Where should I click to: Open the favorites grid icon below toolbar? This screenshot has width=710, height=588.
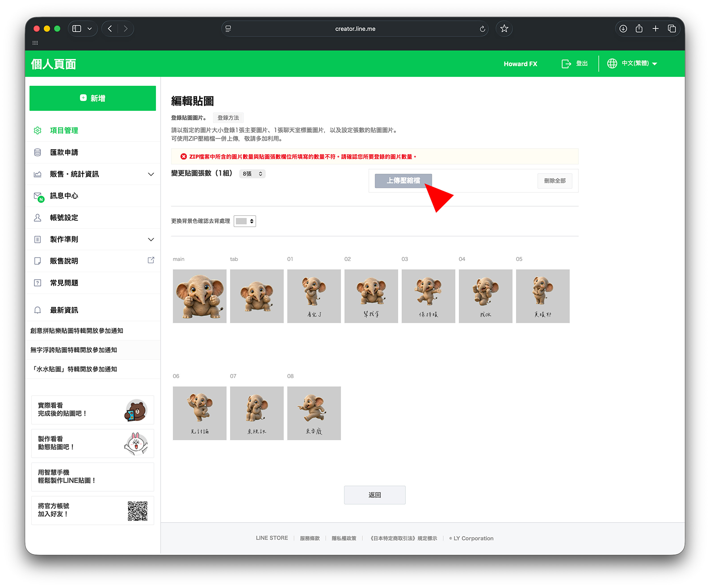[35, 43]
